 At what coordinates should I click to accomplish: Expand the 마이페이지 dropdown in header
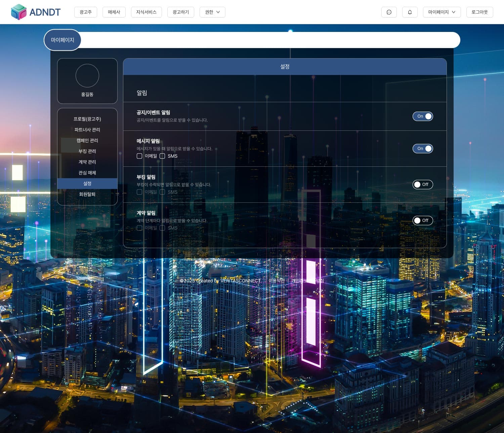[x=442, y=12]
